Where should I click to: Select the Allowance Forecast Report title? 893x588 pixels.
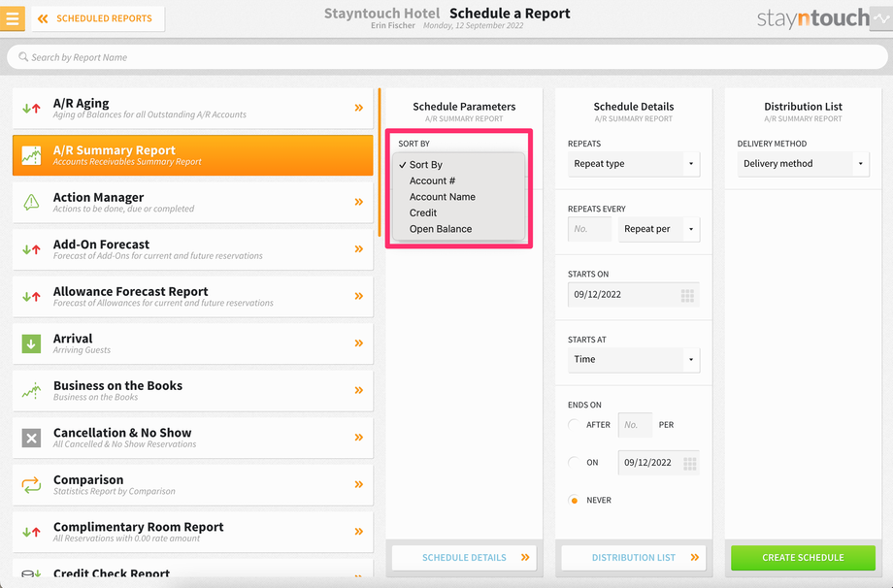130,291
